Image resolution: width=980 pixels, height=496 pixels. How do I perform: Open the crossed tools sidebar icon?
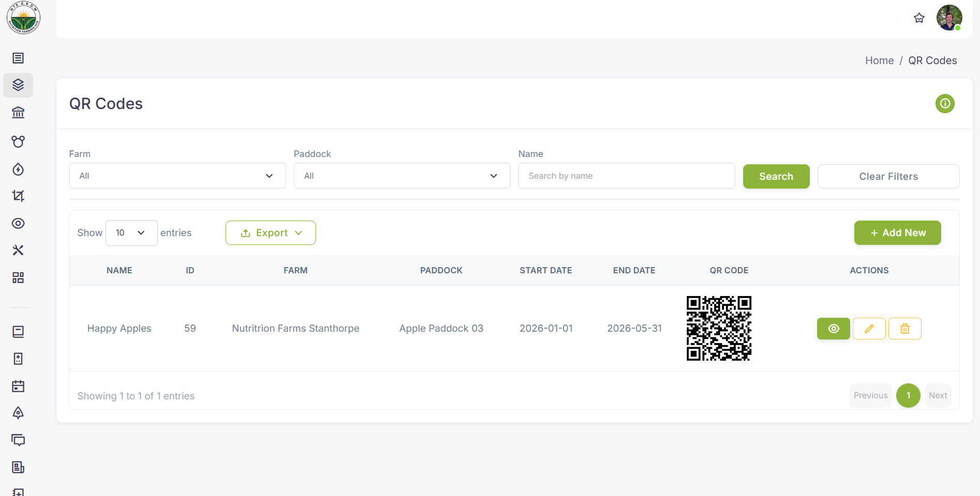tap(18, 250)
